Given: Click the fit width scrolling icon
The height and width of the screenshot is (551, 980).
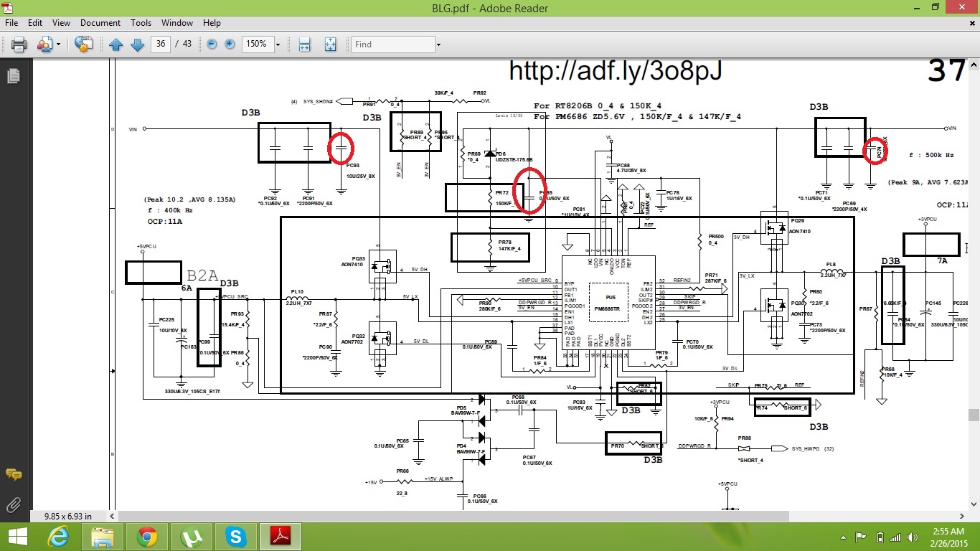Looking at the screenshot, I should pos(304,44).
